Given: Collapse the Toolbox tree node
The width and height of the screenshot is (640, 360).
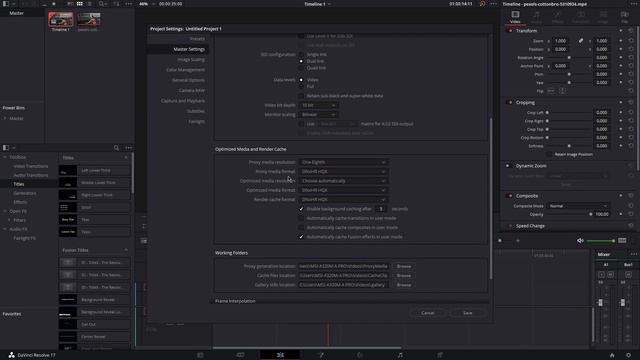Looking at the screenshot, I should 5,157.
